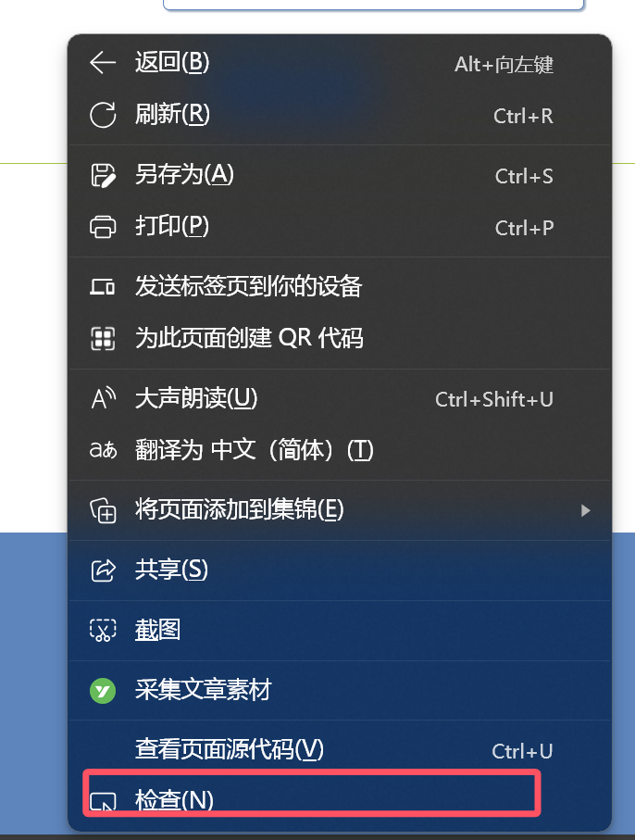Click the send-to-devices icon
Viewport: 635px width, 840px height.
[102, 287]
